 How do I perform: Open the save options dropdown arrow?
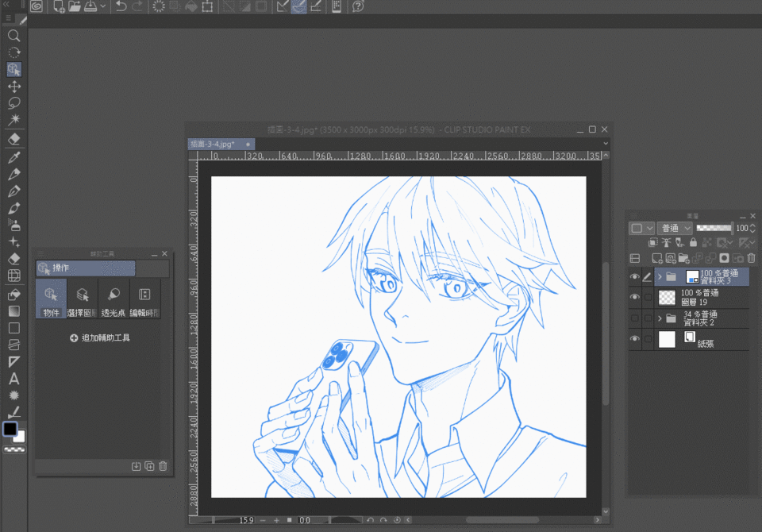coord(103,6)
